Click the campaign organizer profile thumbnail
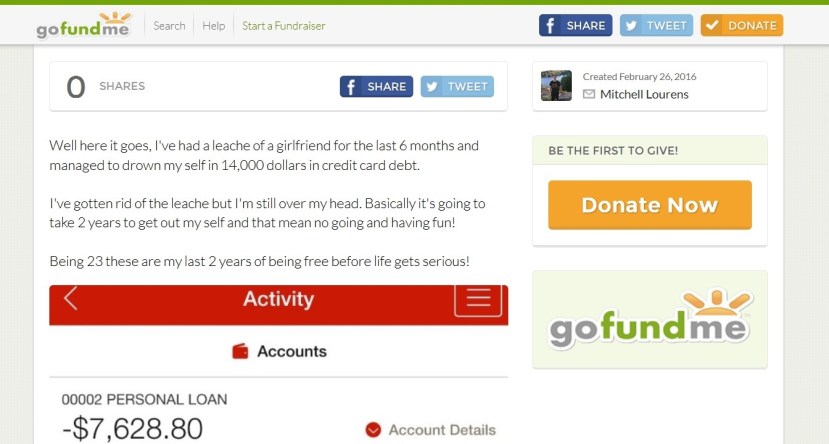The height and width of the screenshot is (444, 829). [x=556, y=86]
